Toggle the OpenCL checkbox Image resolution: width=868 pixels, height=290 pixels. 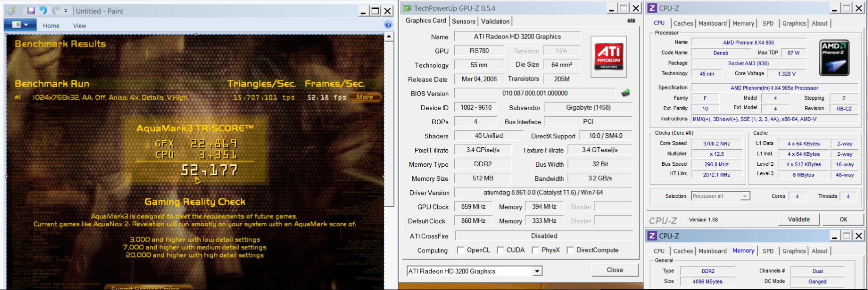(460, 250)
